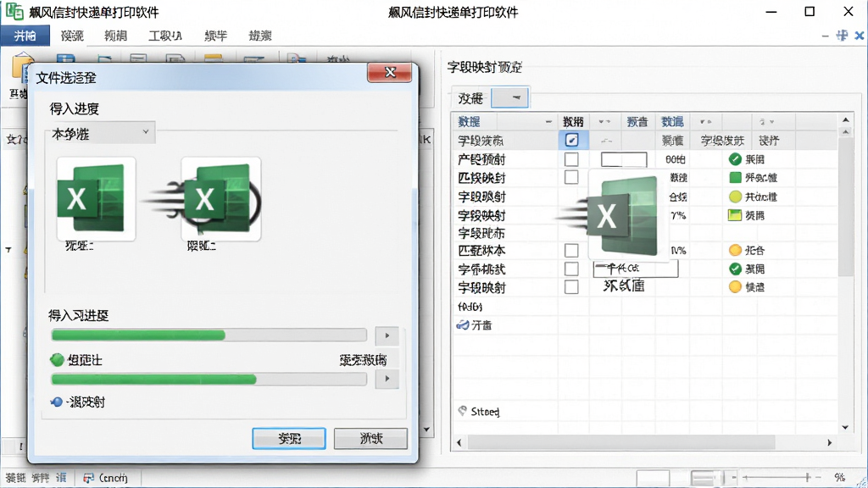The image size is (868, 488).
Task: Click the Cenom icon in the status bar
Action: click(x=88, y=478)
